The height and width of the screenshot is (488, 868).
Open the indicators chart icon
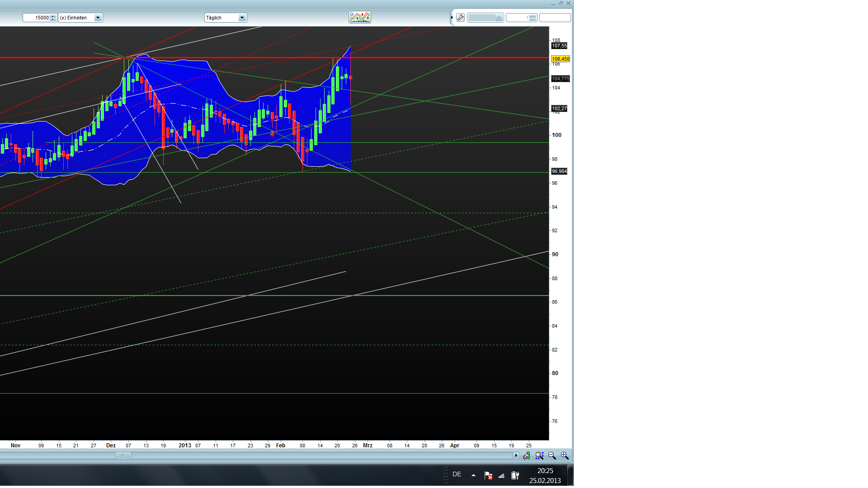[x=359, y=17]
